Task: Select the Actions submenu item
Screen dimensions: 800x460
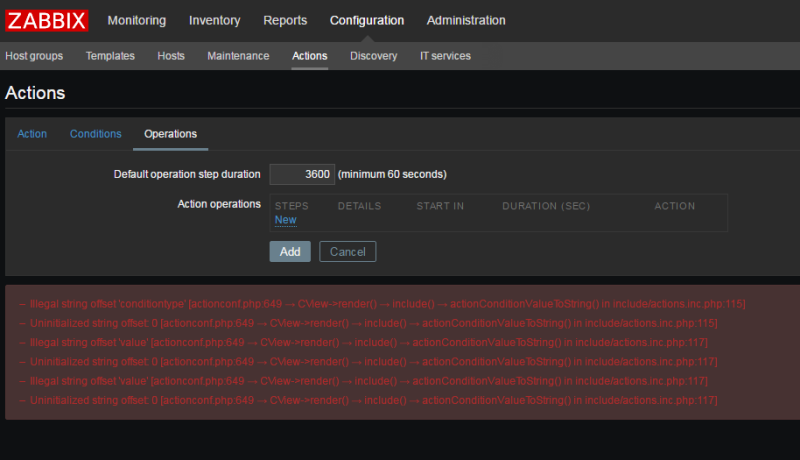Action: click(310, 56)
